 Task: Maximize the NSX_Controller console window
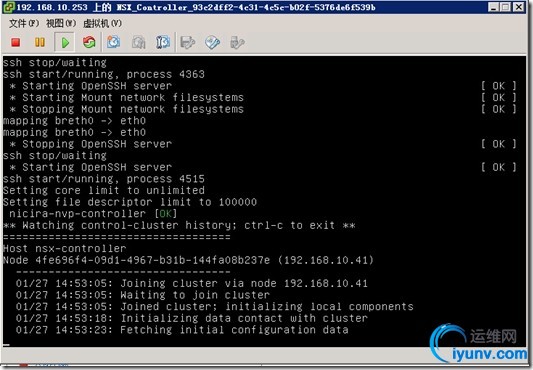pyautogui.click(x=506, y=7)
